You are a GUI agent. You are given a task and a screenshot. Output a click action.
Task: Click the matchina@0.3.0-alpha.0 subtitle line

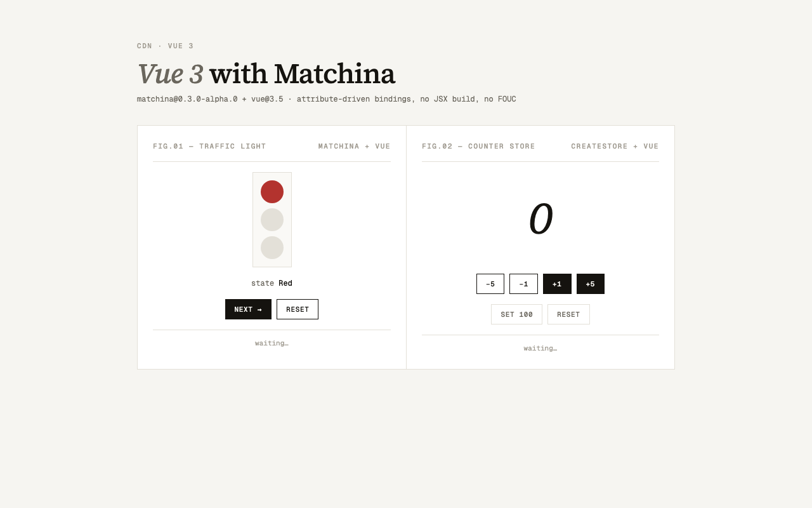point(327,99)
